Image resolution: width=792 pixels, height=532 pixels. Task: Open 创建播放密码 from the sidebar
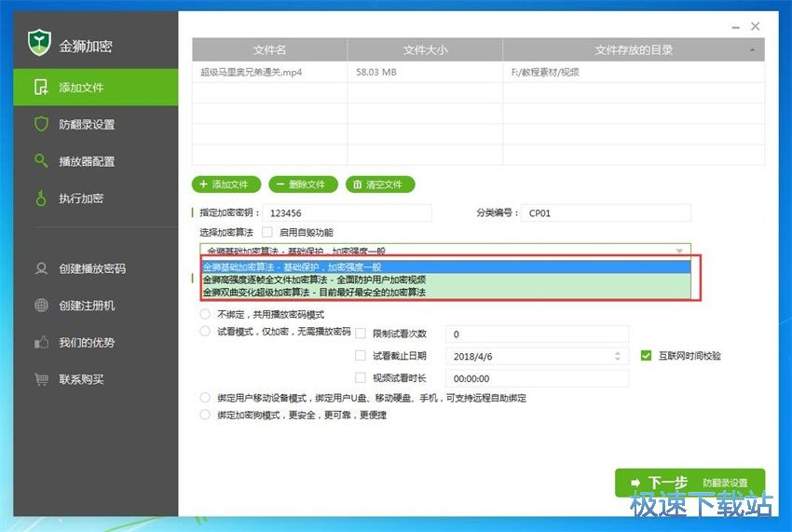(x=95, y=268)
